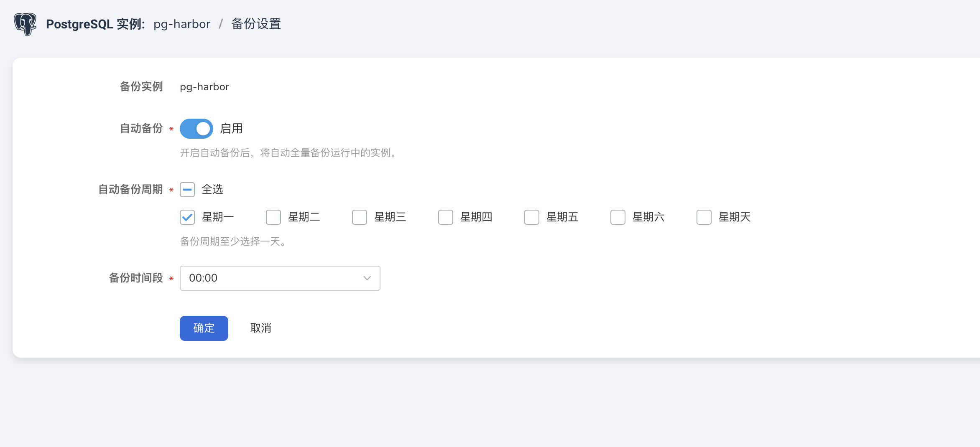Image resolution: width=980 pixels, height=447 pixels.
Task: Click the 确定 confirm button
Action: coord(204,328)
